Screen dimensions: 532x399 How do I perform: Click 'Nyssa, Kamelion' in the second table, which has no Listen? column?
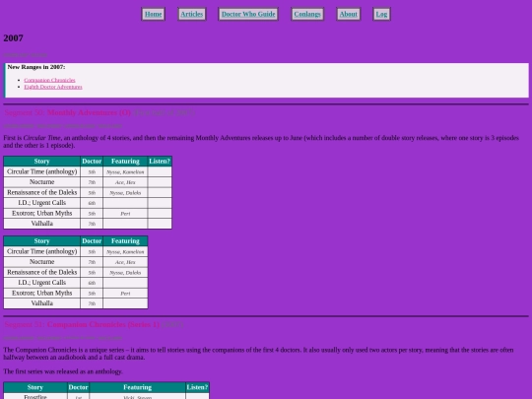[x=125, y=252]
